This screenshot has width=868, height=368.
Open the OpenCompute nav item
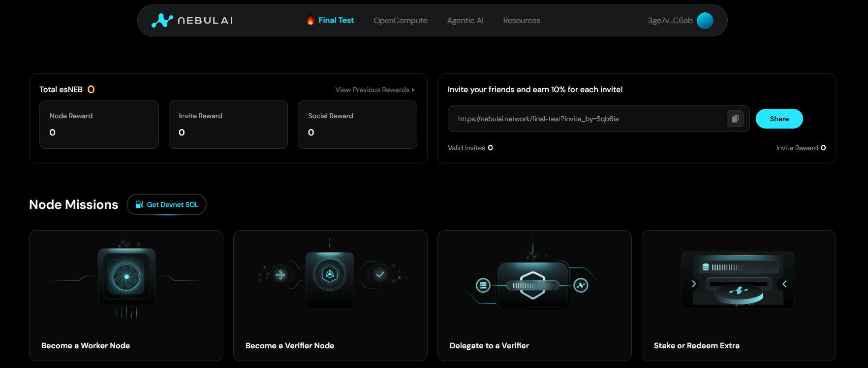(x=400, y=21)
